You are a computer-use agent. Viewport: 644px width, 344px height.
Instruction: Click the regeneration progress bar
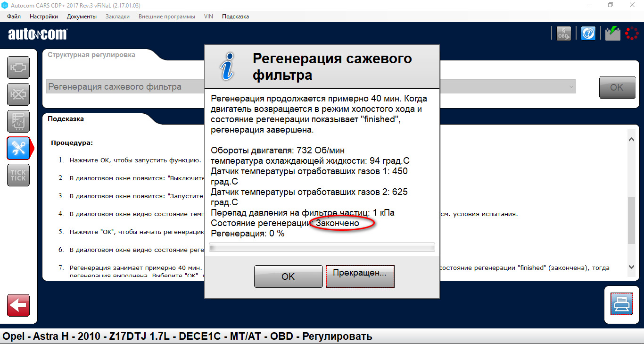coord(322,247)
